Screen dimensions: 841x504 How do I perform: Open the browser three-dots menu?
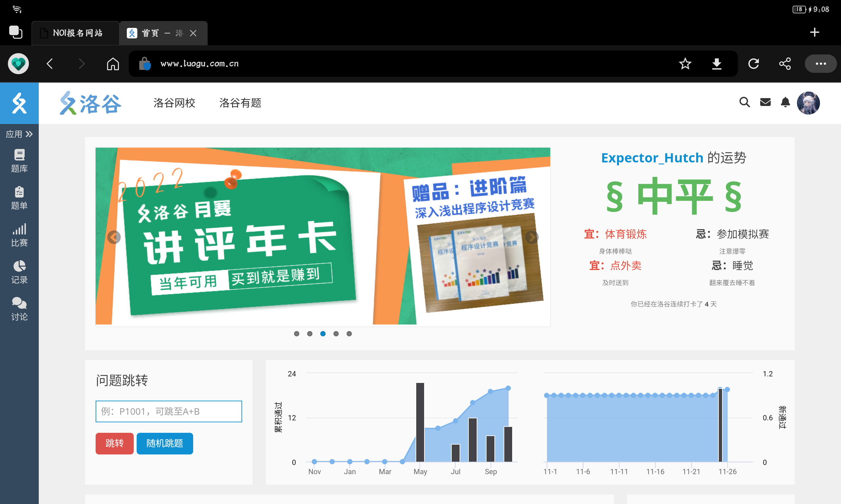pos(820,64)
